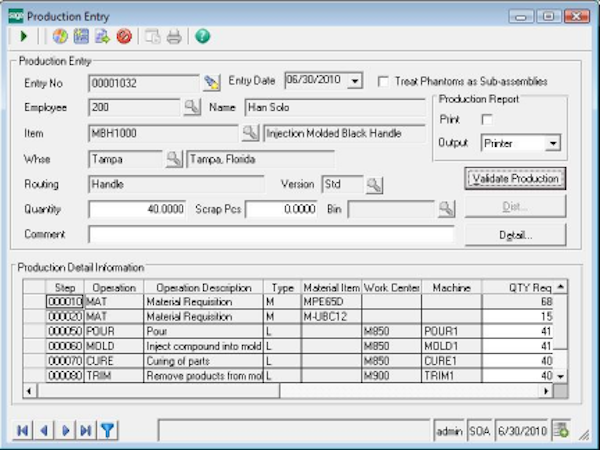Click the grid's vertical scroll up arrow
The height and width of the screenshot is (450, 600).
pyautogui.click(x=561, y=287)
